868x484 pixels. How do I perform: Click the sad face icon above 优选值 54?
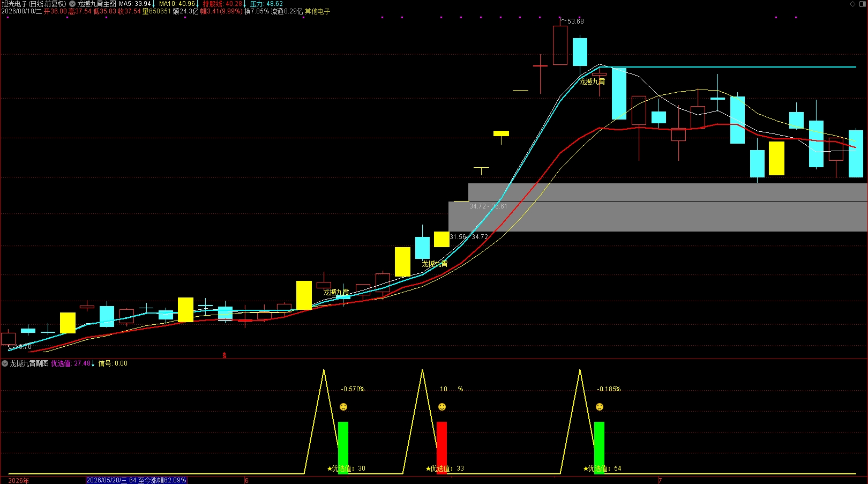(x=600, y=407)
